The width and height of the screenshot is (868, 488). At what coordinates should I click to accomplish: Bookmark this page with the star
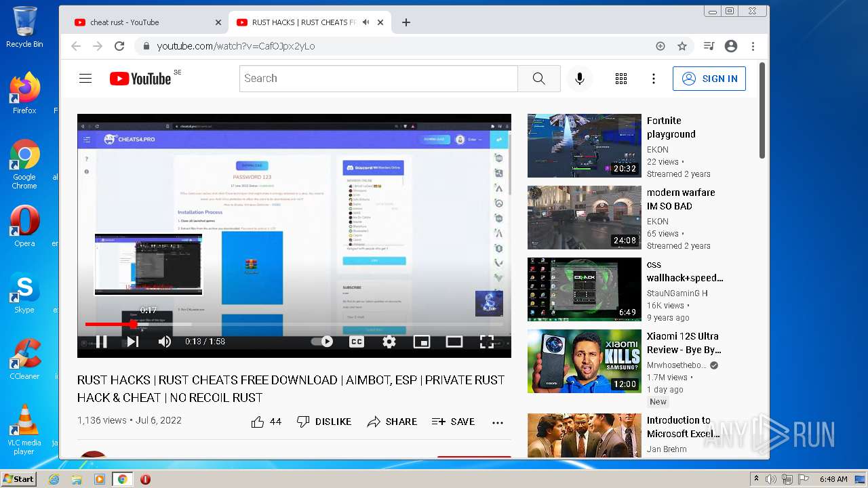coord(682,46)
